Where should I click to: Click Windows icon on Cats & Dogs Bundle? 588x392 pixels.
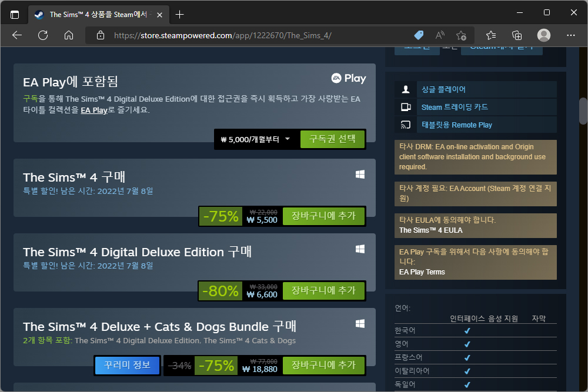pyautogui.click(x=360, y=324)
